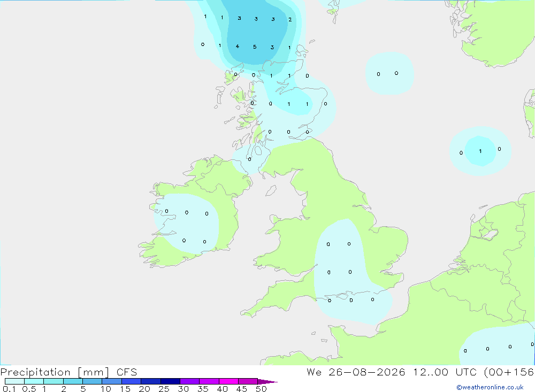Click the 'Precipitation [mm]' title text
The width and height of the screenshot is (535, 392).
(55, 372)
